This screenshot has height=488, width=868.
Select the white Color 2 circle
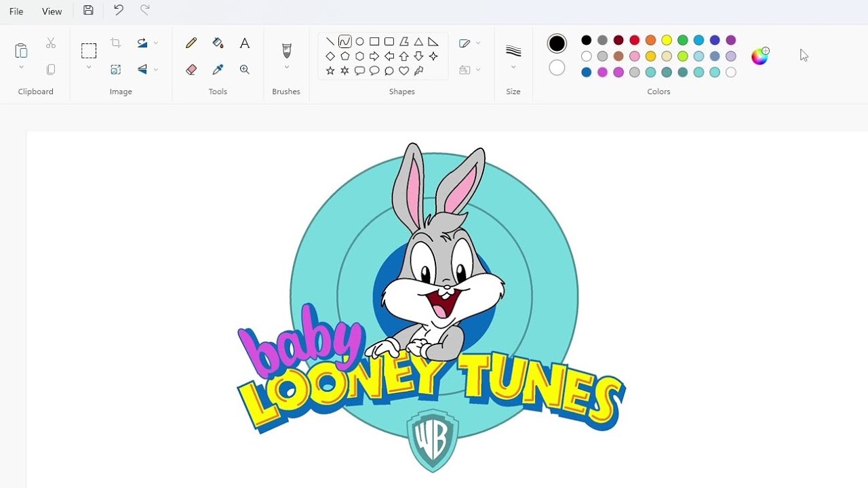[x=557, y=68]
